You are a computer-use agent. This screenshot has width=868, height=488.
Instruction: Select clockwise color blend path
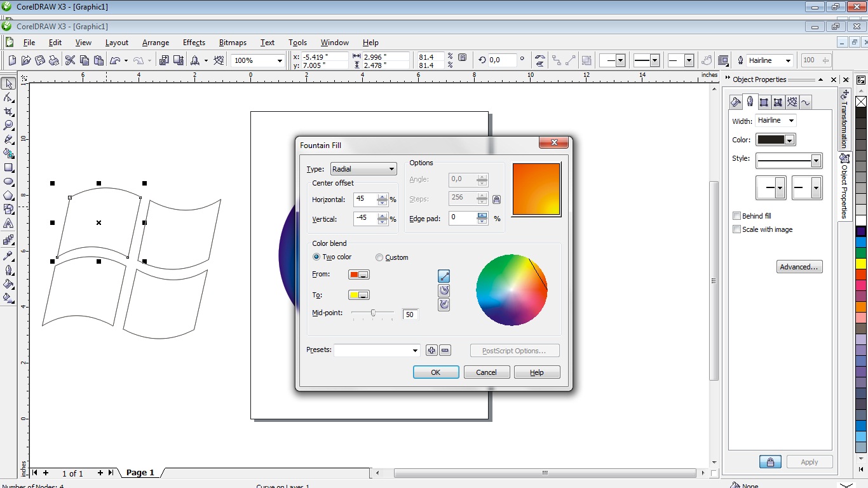click(444, 305)
